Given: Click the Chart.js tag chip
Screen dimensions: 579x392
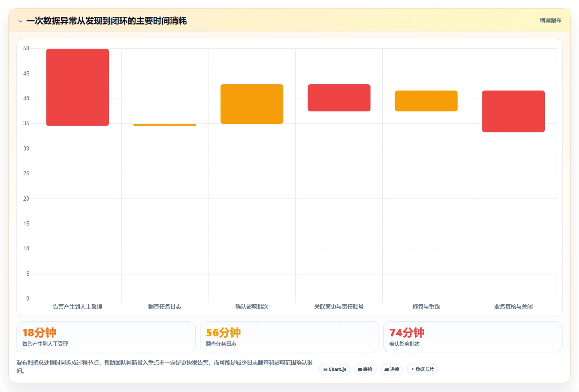Looking at the screenshot, I should (335, 369).
